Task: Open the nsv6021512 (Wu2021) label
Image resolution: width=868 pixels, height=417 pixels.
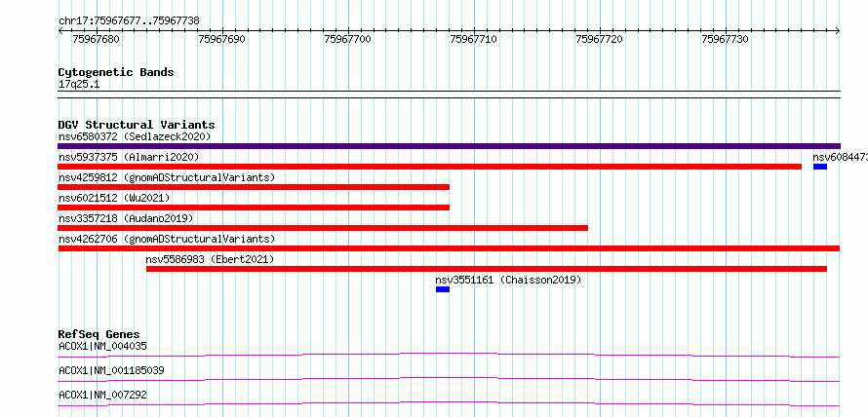Action: coord(114,198)
